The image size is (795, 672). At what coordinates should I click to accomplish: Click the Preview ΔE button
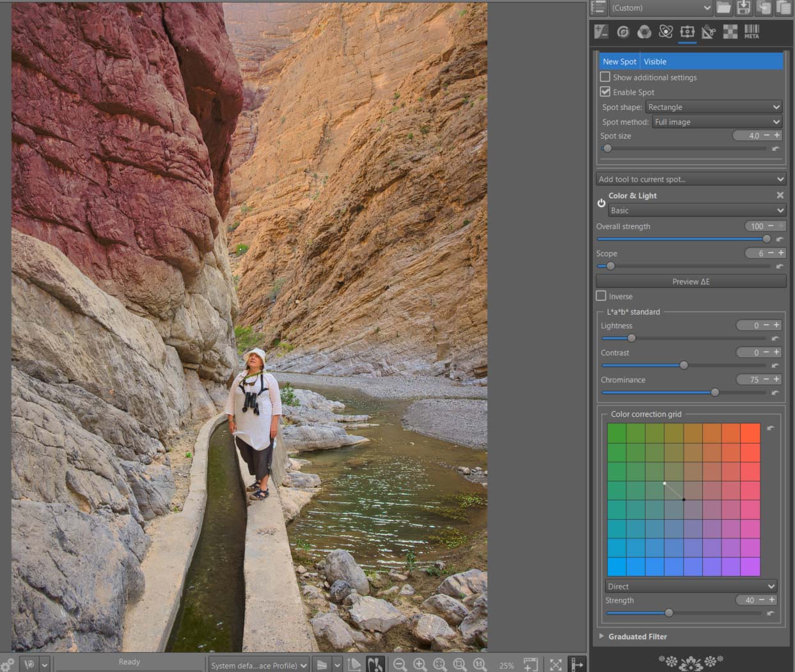[x=691, y=281]
